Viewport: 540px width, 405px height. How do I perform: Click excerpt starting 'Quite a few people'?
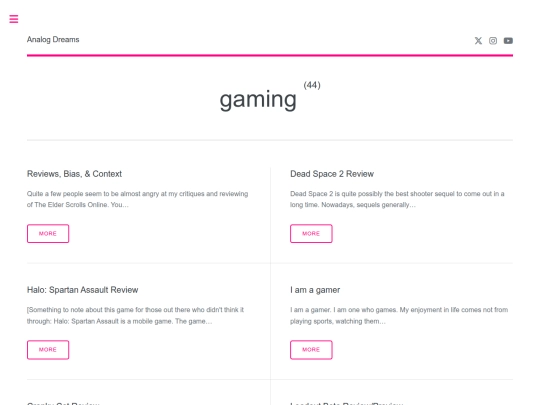[137, 199]
